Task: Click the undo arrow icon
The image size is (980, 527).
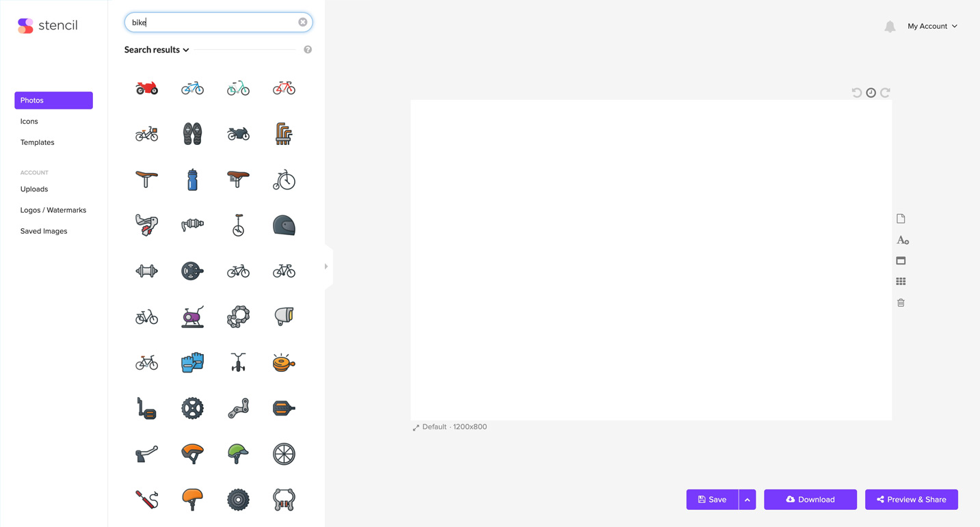Action: click(x=856, y=93)
